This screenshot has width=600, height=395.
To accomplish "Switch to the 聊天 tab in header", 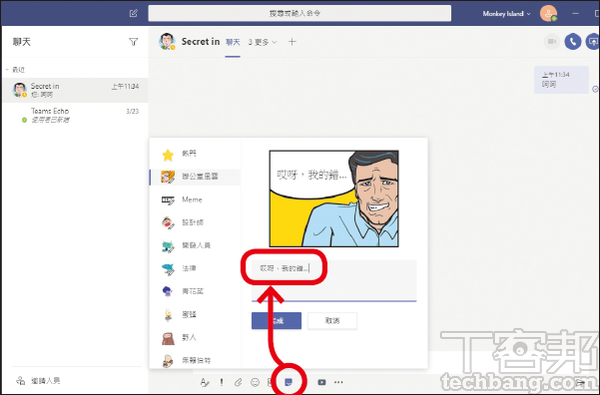I will click(x=233, y=42).
